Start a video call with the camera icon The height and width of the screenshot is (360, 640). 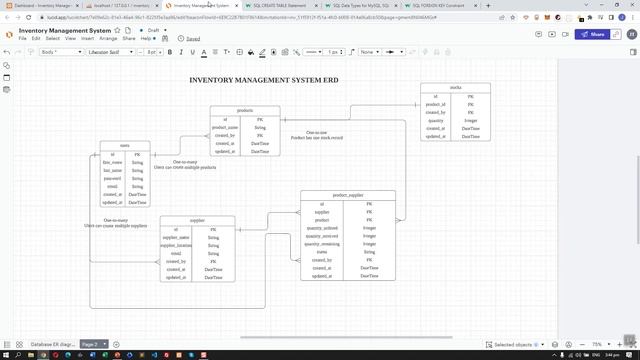tap(565, 34)
